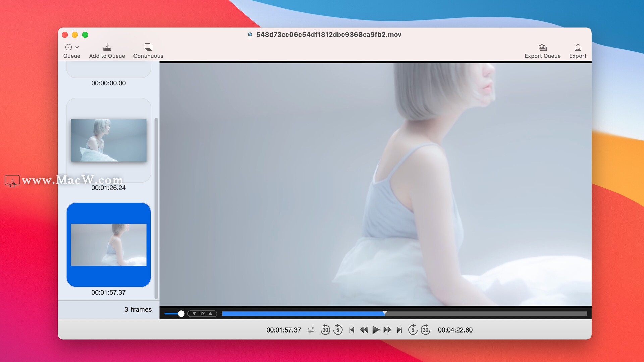The image size is (644, 362).
Task: Open the Queue options menu
Action: coord(69,47)
